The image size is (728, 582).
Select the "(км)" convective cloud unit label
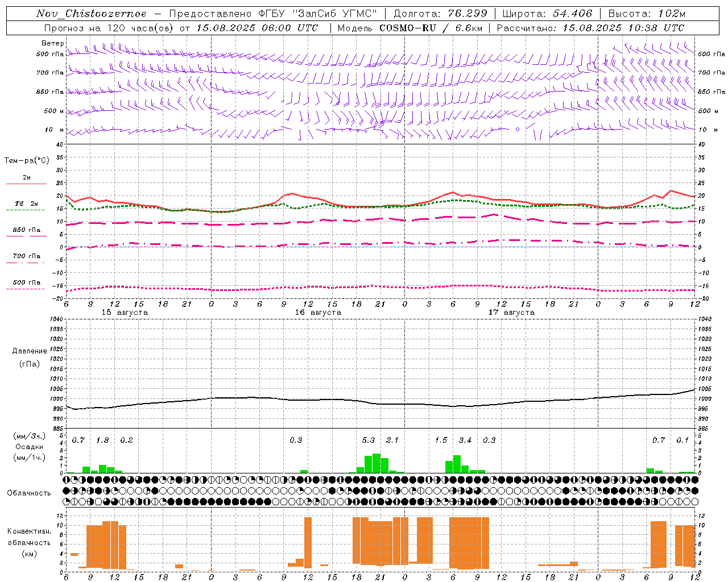tap(29, 554)
